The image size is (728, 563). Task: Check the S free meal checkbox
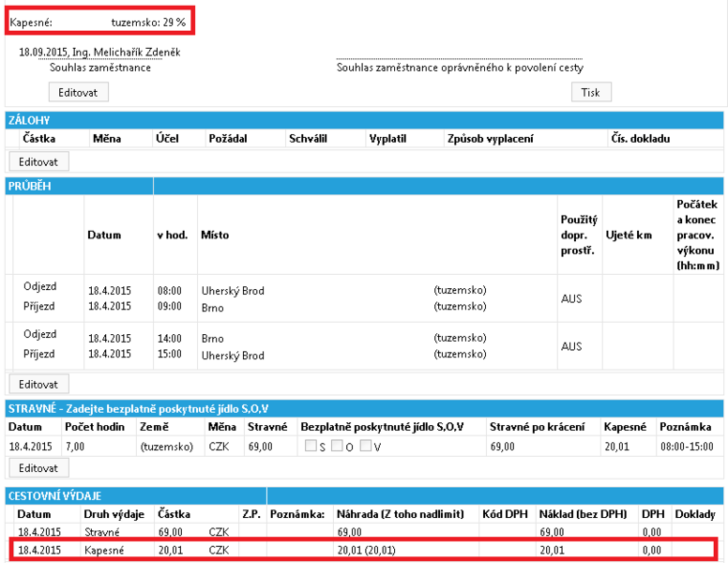click(x=311, y=446)
